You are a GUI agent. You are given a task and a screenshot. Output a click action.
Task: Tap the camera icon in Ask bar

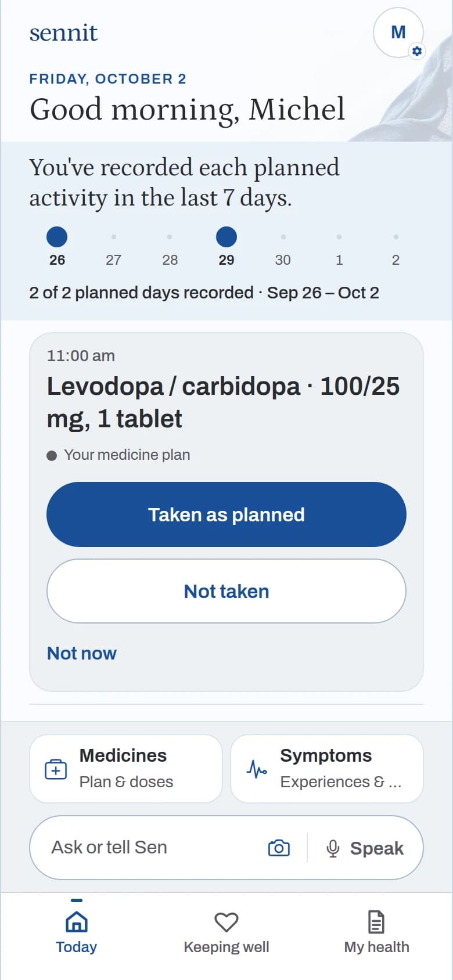279,848
